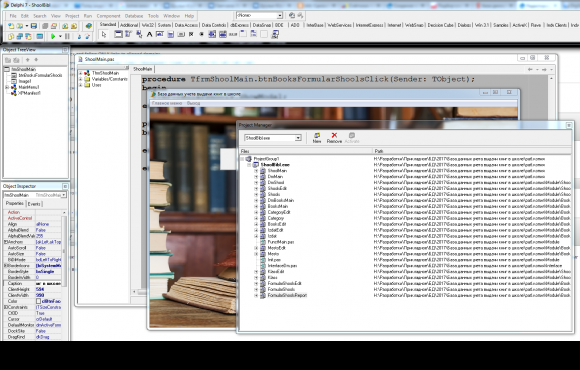Select the arrow pointer tool in the component palette
The height and width of the screenshot is (370, 580).
coord(104,34)
